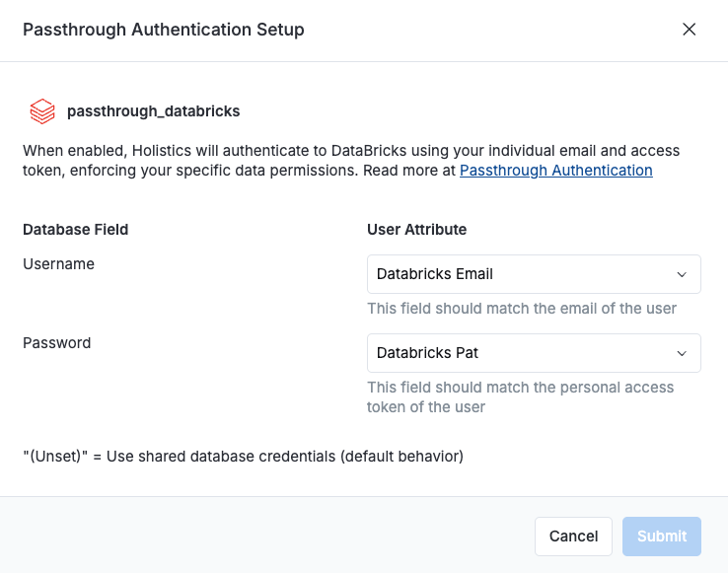Image resolution: width=728 pixels, height=573 pixels.
Task: Click the 'User Attribute' column header
Action: 416,230
